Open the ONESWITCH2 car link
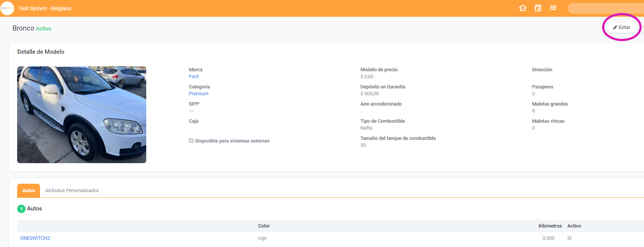This screenshot has height=247, width=644. [35, 238]
